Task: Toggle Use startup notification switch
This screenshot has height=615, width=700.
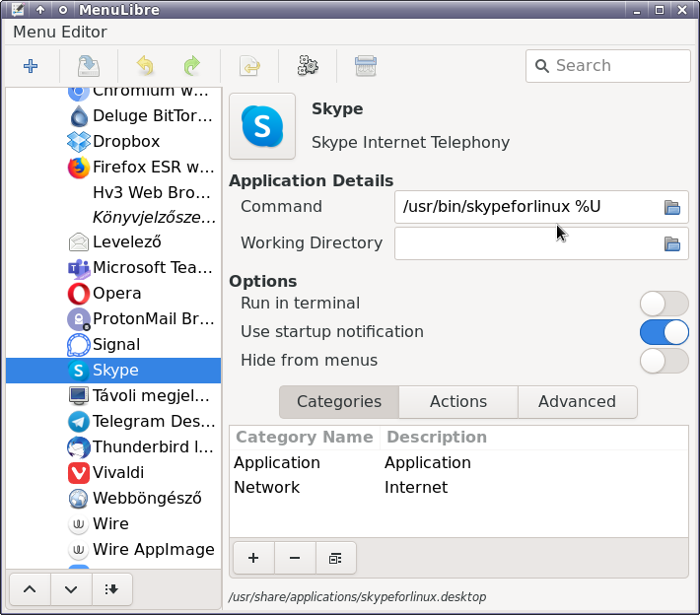Action: (664, 332)
